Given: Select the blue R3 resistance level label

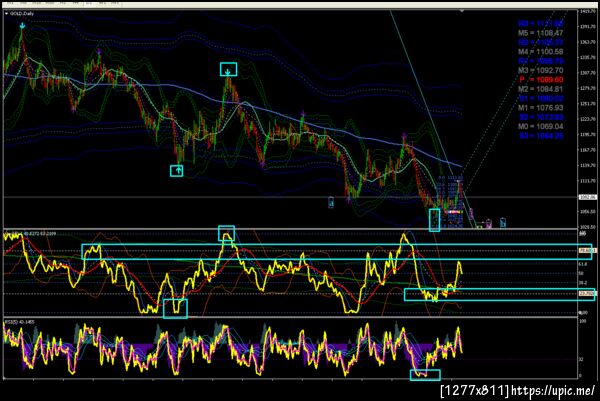Looking at the screenshot, I should (540, 24).
